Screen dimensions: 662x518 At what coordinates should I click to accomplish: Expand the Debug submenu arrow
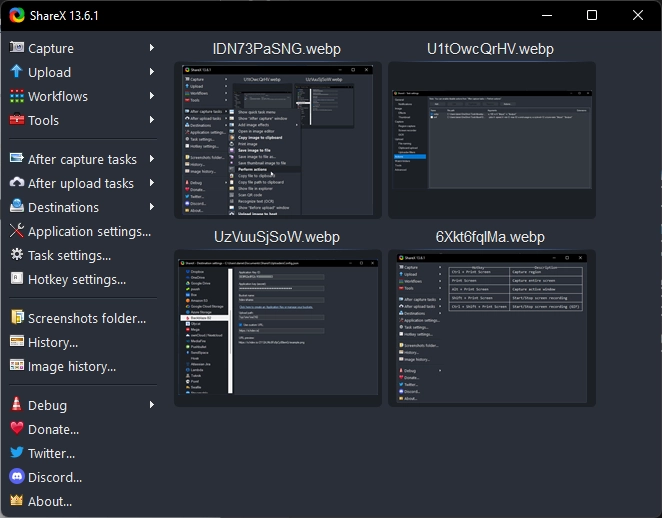[x=152, y=405]
